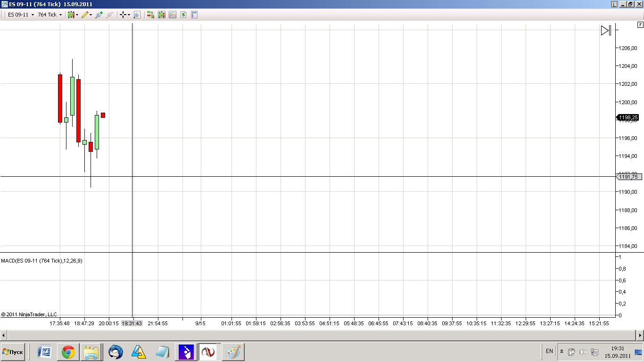Toggle the F button on the price axis
Viewport: 644px width, 362px height.
(640, 25)
